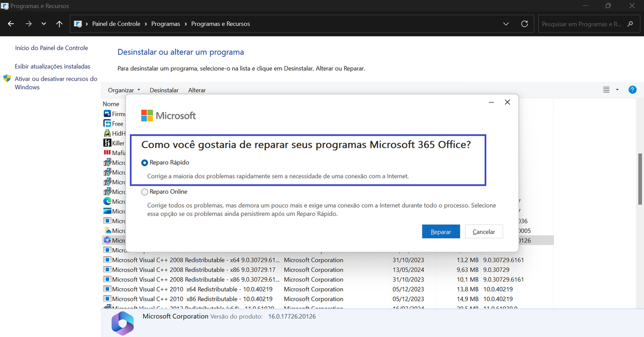This screenshot has height=337, width=644.
Task: Click the view options list icon
Action: (x=606, y=90)
